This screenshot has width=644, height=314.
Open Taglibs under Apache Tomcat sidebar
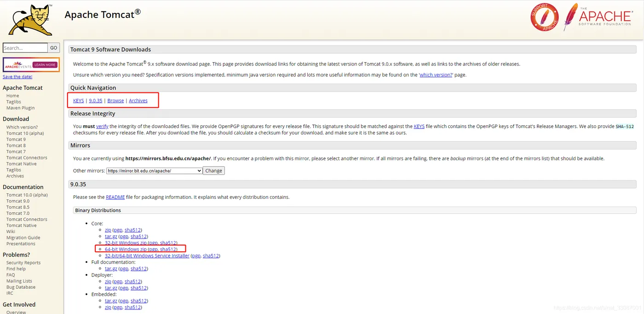[x=14, y=102]
